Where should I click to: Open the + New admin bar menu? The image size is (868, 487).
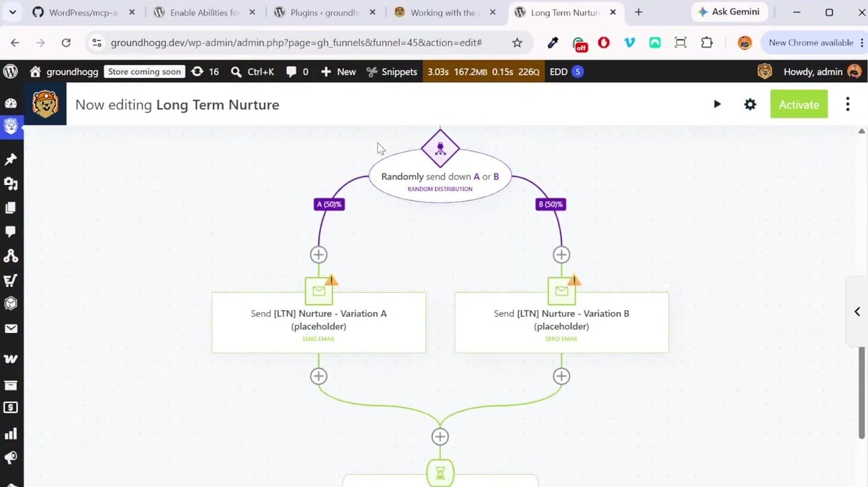coord(338,71)
